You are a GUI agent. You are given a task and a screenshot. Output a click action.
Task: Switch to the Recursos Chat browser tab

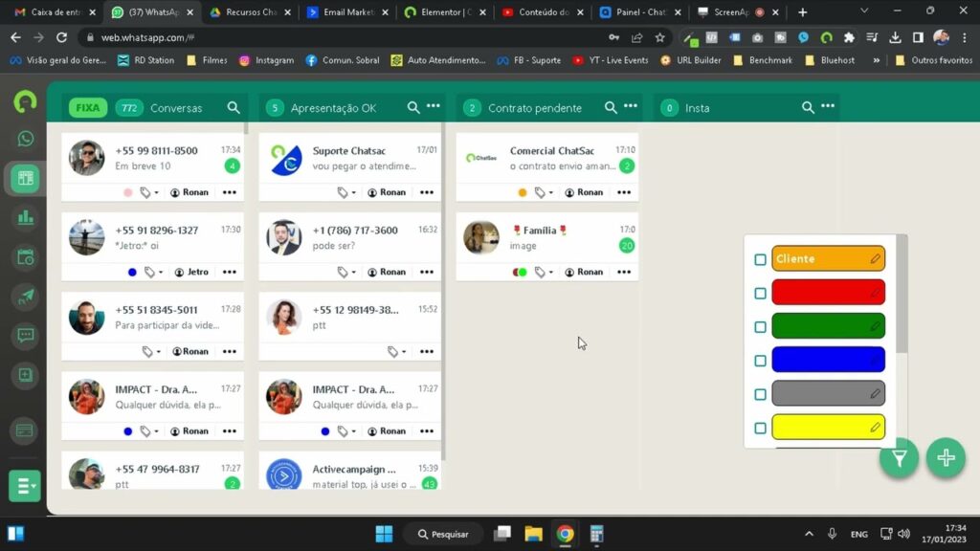click(250, 11)
